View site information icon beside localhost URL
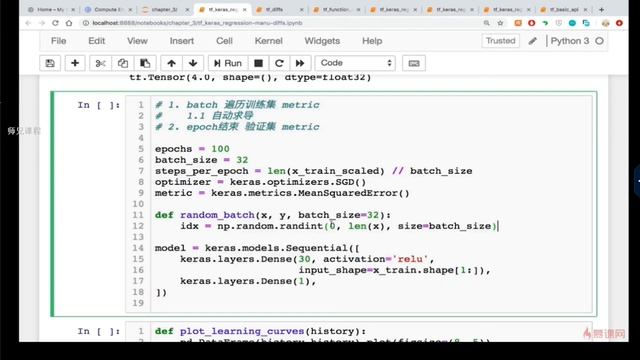The height and width of the screenshot is (360, 640). 86,23
